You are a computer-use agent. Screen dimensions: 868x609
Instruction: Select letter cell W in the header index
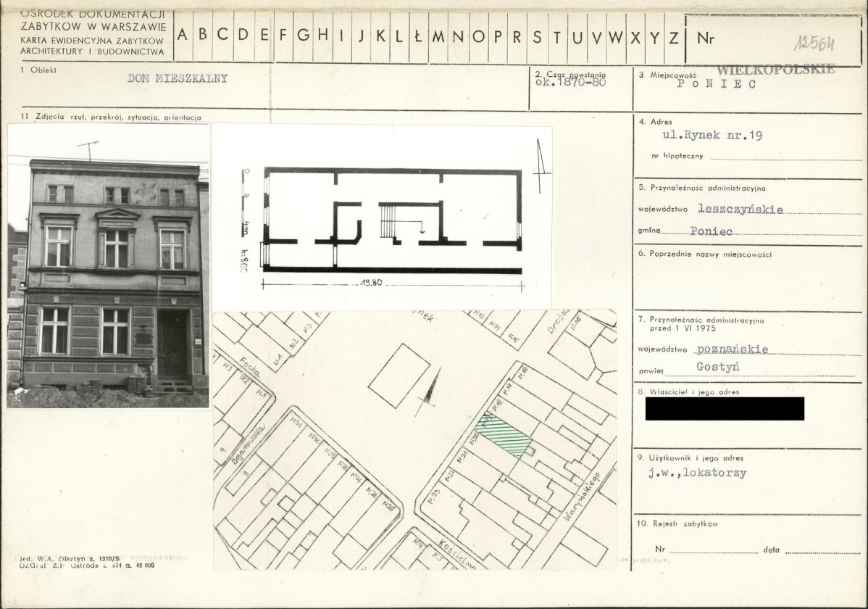616,36
